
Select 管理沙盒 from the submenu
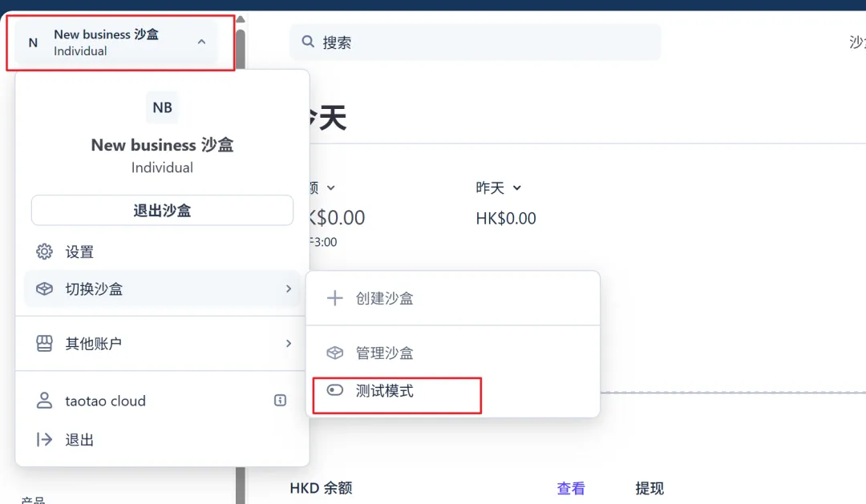coord(385,353)
